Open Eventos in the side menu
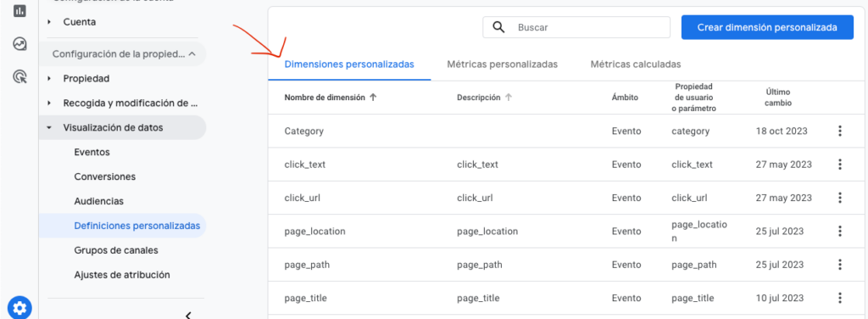 coord(92,152)
